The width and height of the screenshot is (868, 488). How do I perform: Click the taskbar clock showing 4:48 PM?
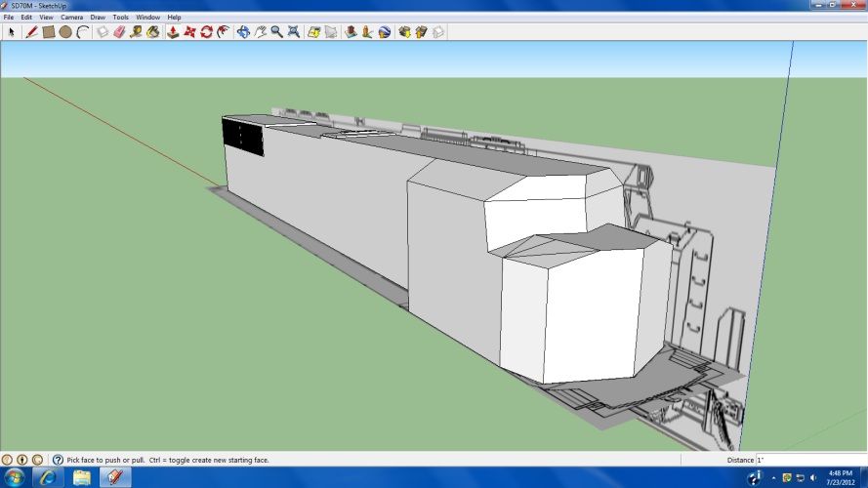point(840,478)
